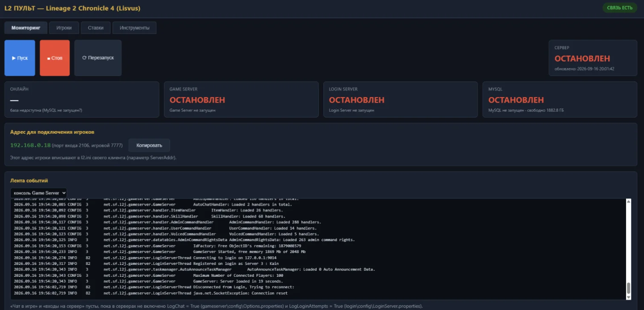Click the log line 'Registered on login as Server 3 : Kain'
This screenshot has height=310, width=644.
[146, 264]
